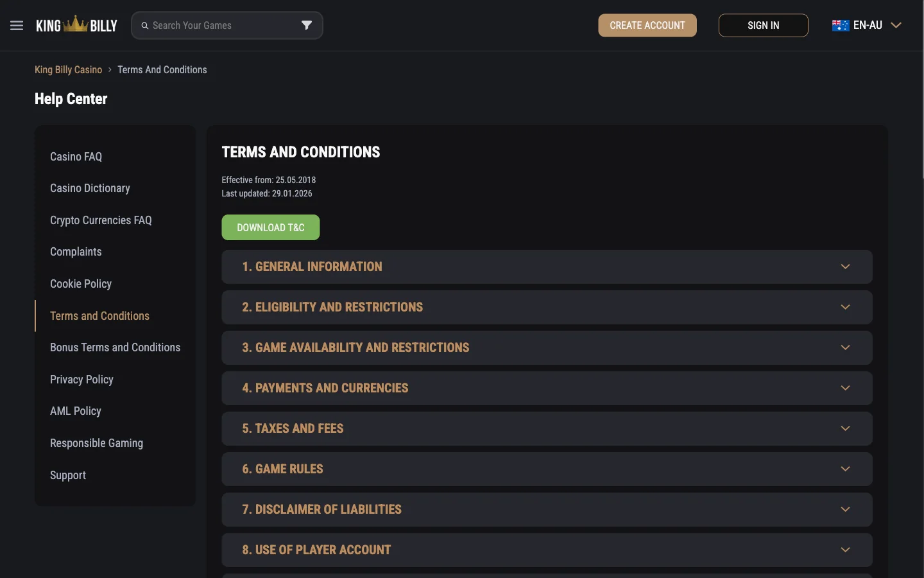Click the King Billy crown logo
This screenshot has width=924, height=578.
coord(76,25)
